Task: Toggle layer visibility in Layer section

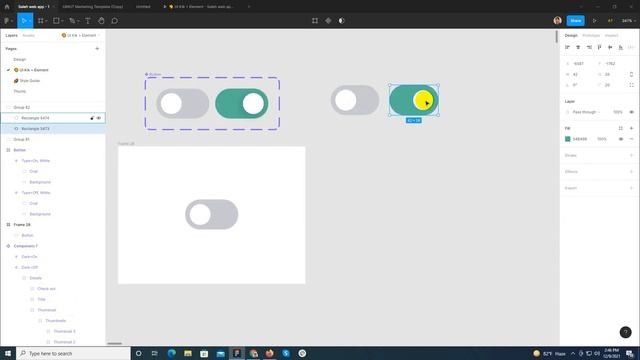Action: pos(631,112)
